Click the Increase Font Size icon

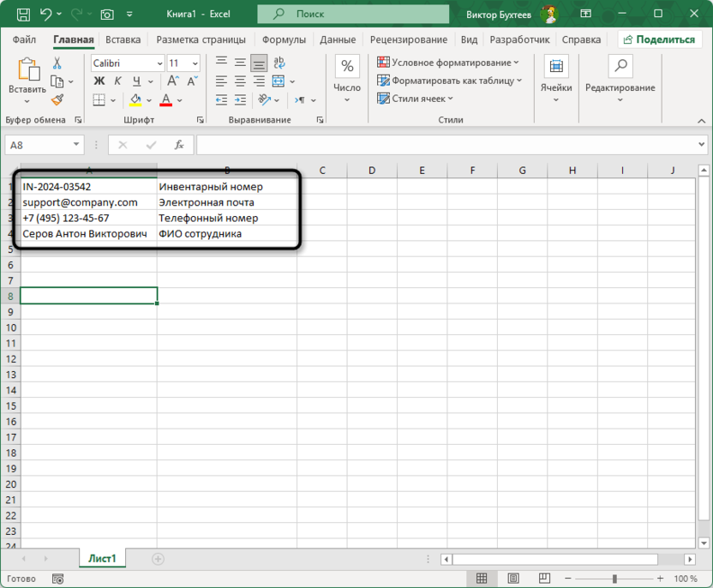pyautogui.click(x=172, y=81)
